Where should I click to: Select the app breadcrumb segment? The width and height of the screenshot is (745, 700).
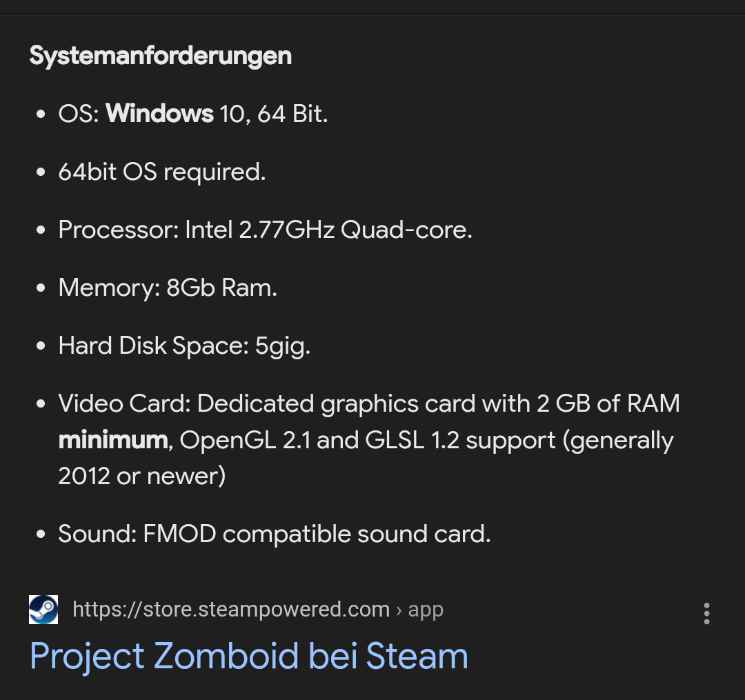pos(426,609)
